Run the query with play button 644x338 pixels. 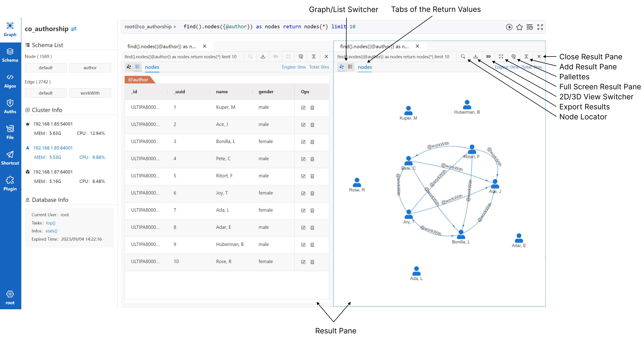(x=509, y=27)
